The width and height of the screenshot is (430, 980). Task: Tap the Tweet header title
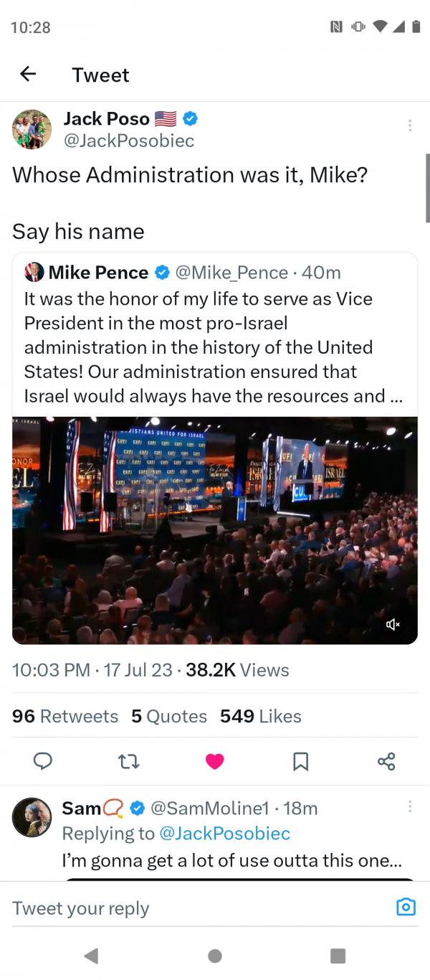click(100, 74)
